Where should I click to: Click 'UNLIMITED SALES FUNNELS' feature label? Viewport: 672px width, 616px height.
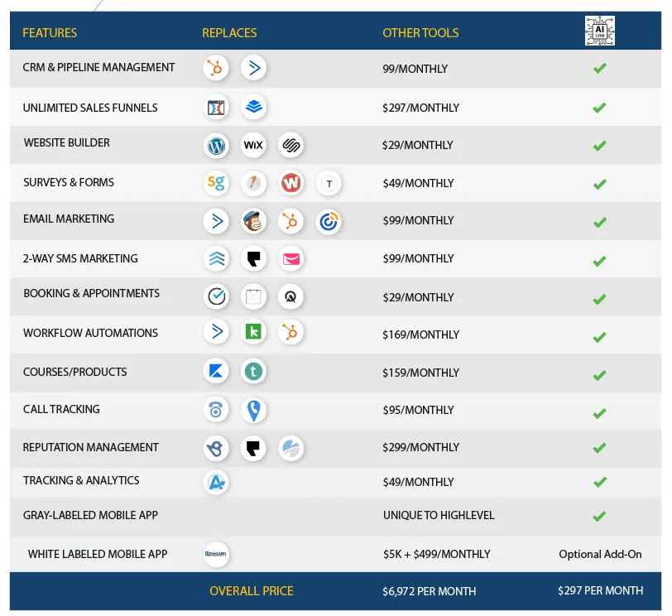tap(90, 108)
